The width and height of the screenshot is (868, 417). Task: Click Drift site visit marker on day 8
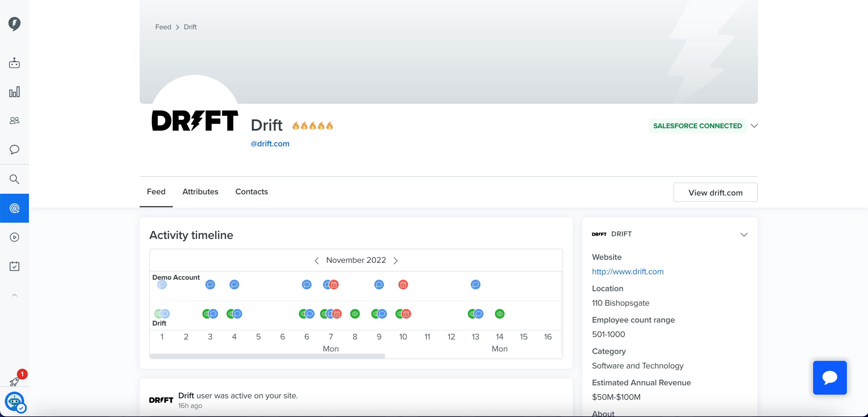pyautogui.click(x=355, y=314)
